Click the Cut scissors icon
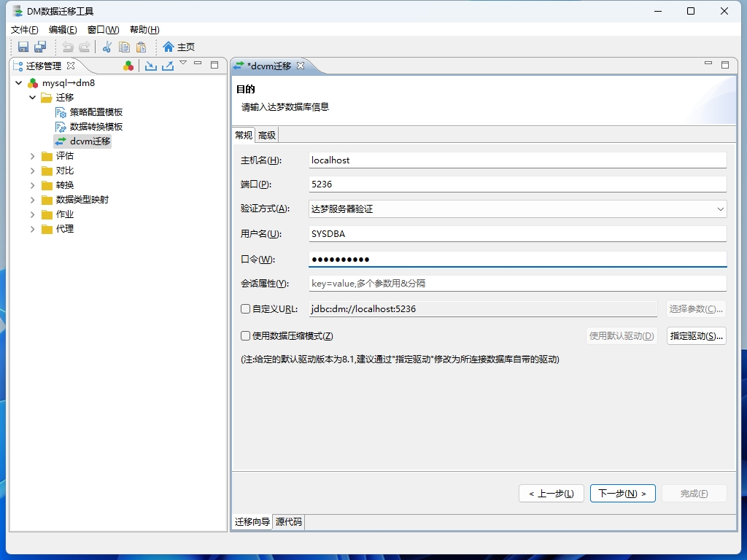This screenshot has width=747, height=560. [x=107, y=47]
